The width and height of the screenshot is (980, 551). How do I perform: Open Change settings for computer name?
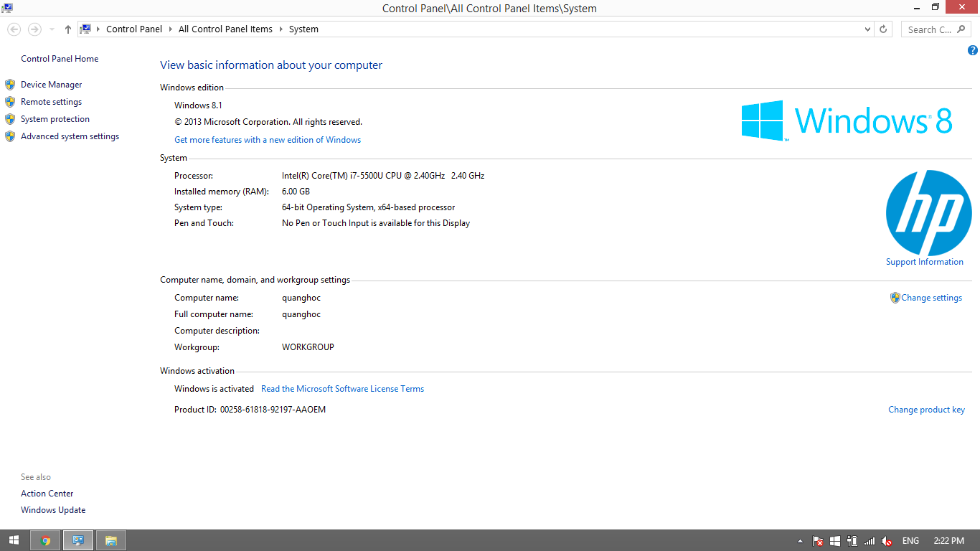coord(931,298)
